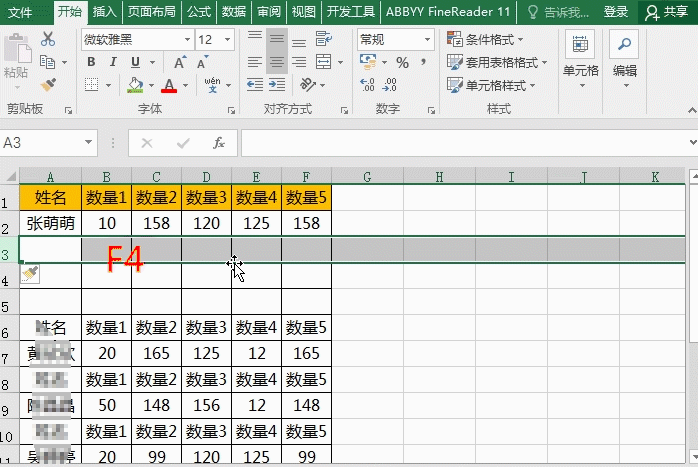Open 条件格式 conditional formatting menu
The width and height of the screenshot is (698, 467).
(485, 39)
